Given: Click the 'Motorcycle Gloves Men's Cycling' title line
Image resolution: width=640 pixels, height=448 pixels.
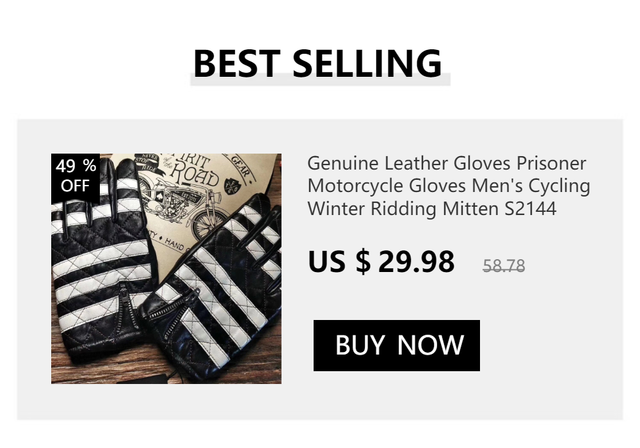Looking at the screenshot, I should 449,186.
